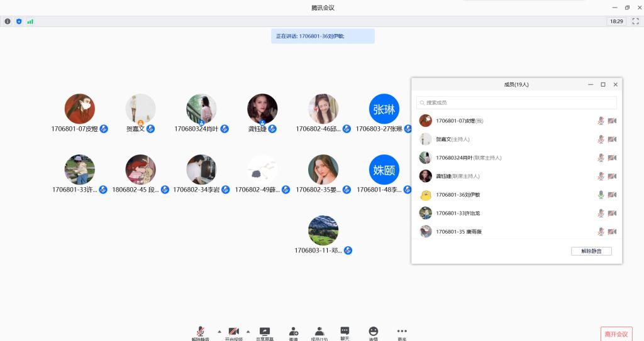Open the 聊天 chat icon
This screenshot has width=644, height=341.
pos(345,331)
